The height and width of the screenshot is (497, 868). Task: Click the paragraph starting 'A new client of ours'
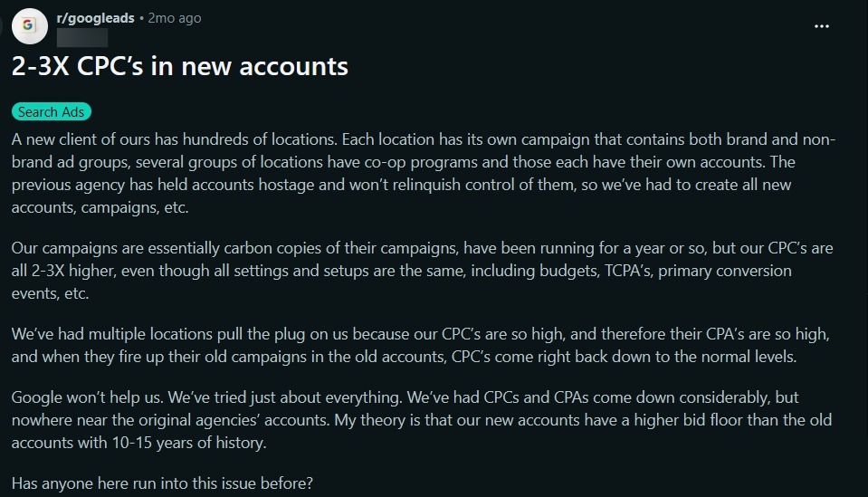click(x=424, y=173)
